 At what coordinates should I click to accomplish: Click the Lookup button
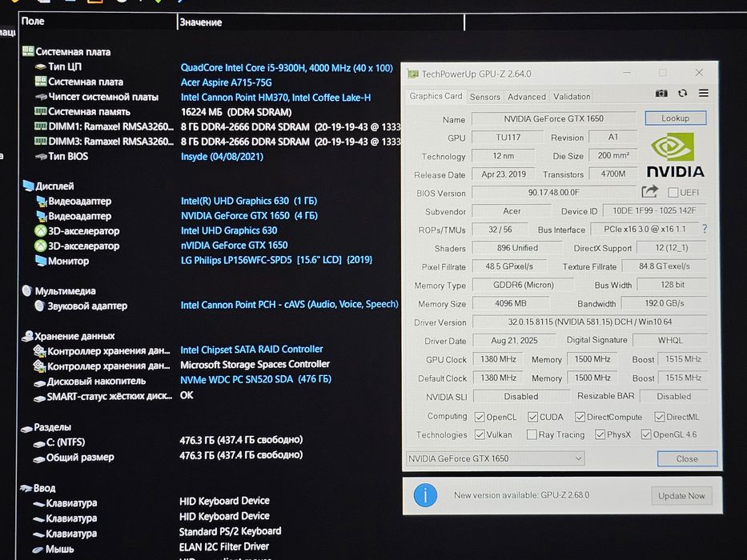click(x=675, y=118)
